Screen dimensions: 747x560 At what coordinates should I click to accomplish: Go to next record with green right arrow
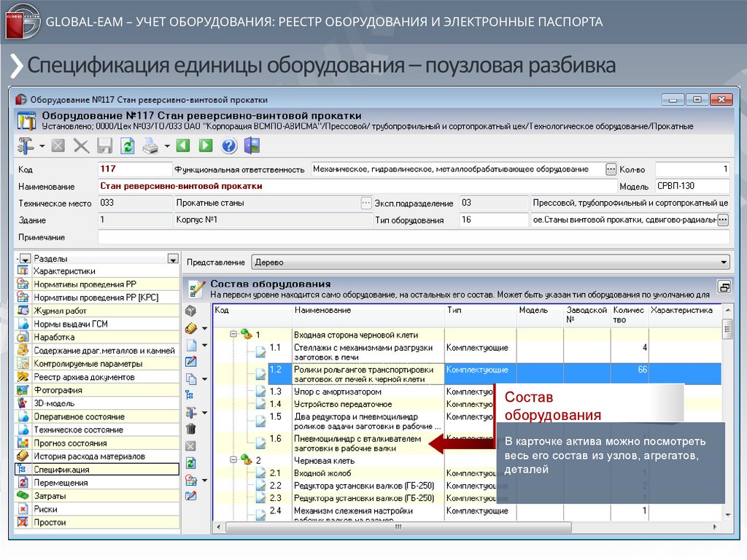click(205, 146)
